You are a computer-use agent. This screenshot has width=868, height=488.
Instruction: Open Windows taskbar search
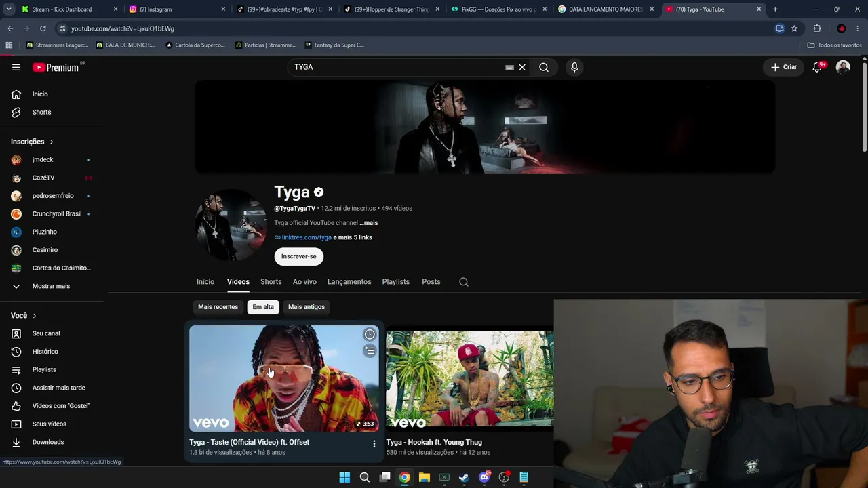365,477
